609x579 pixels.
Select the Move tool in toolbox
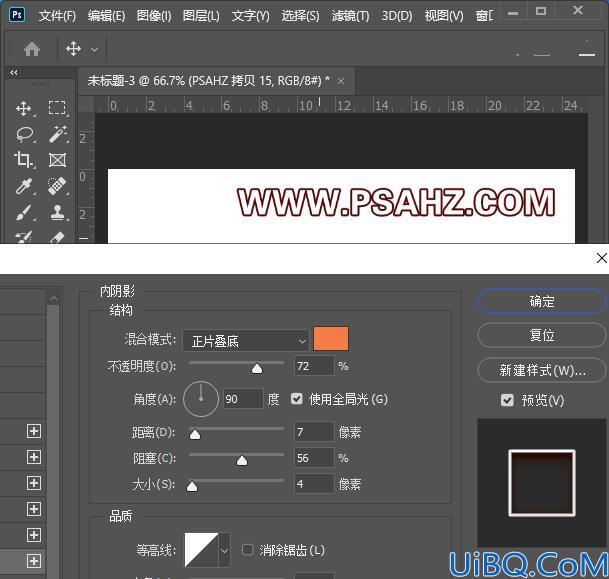24,108
